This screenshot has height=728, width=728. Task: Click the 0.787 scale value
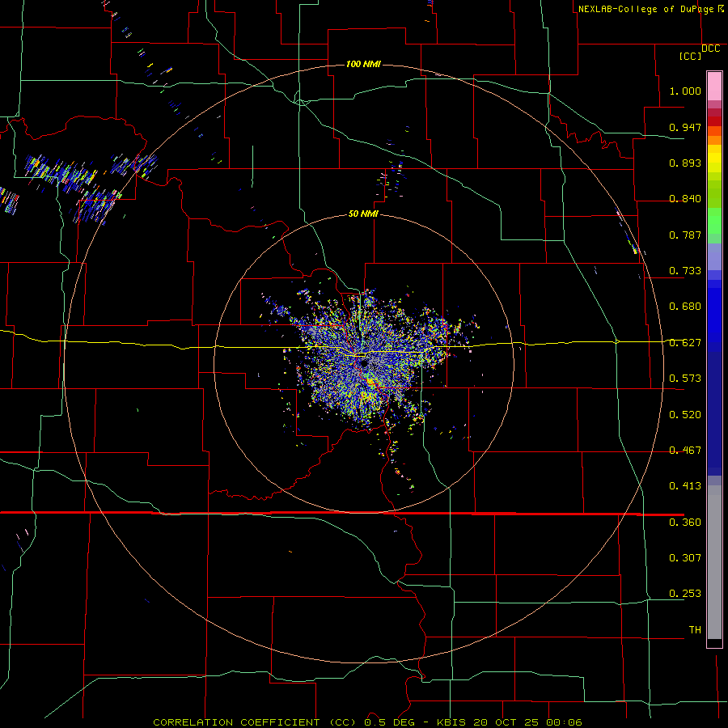coord(685,235)
